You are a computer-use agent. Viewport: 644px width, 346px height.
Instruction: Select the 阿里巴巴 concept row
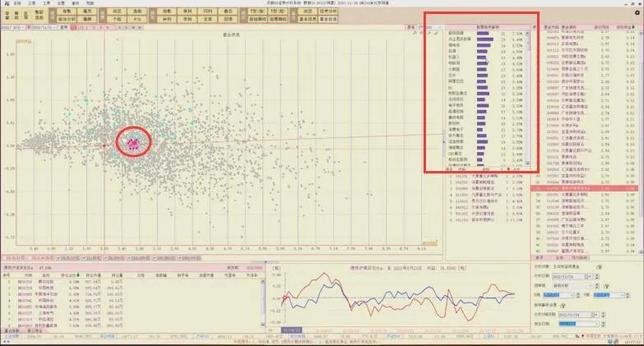[487, 81]
